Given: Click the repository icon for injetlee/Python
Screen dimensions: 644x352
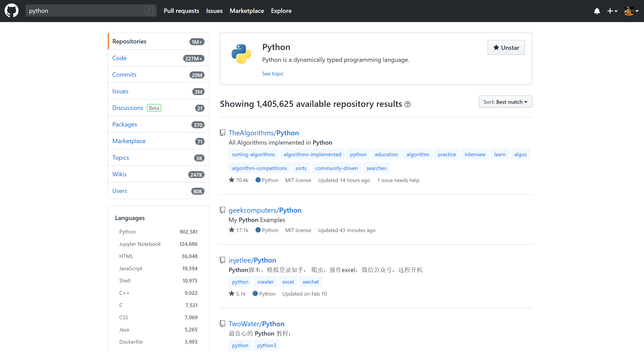Looking at the screenshot, I should [x=223, y=260].
